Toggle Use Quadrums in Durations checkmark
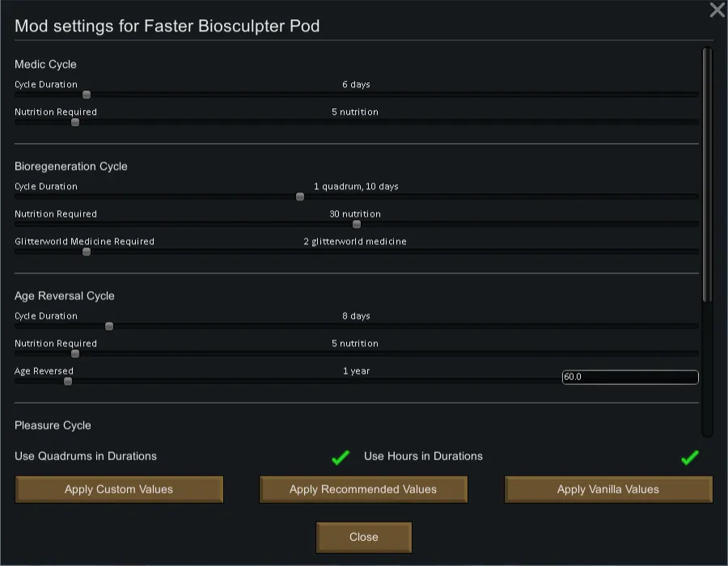This screenshot has height=566, width=728. pyautogui.click(x=341, y=458)
